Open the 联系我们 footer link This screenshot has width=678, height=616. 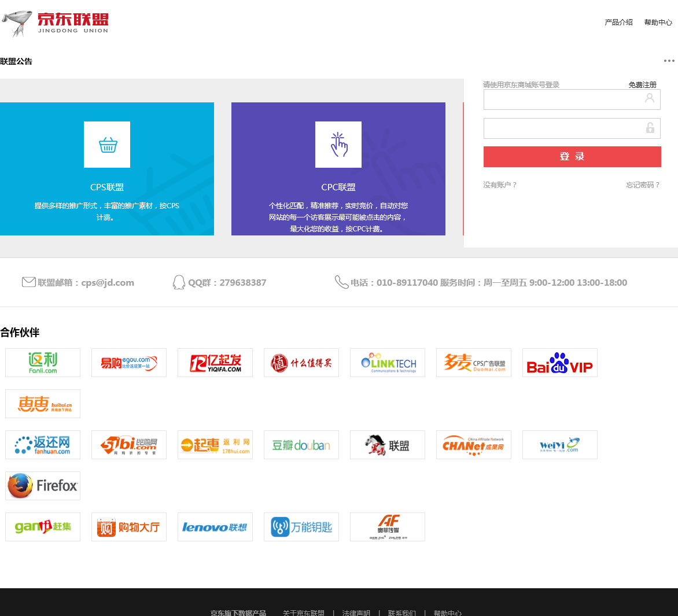pyautogui.click(x=401, y=613)
